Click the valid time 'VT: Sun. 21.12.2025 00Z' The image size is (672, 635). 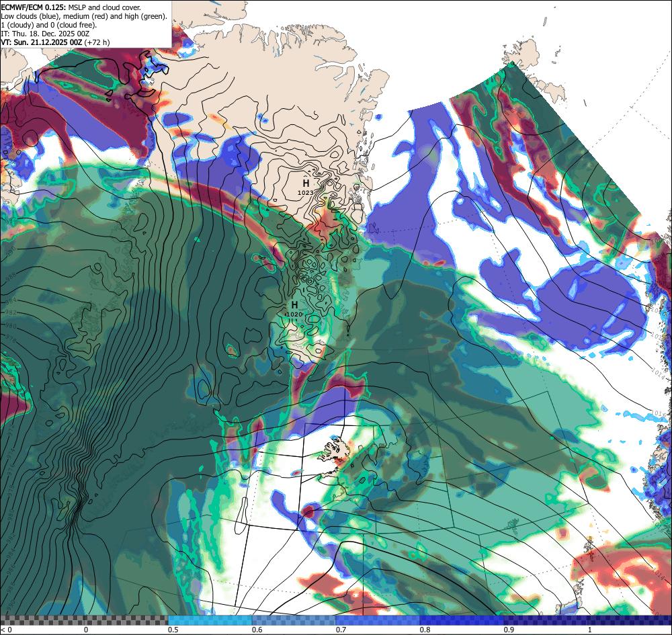42,42
